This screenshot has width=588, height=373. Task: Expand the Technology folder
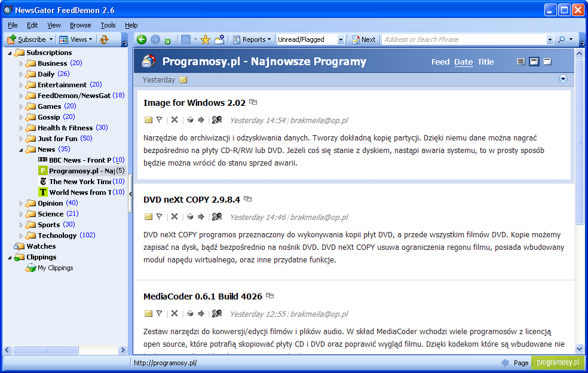(x=21, y=236)
